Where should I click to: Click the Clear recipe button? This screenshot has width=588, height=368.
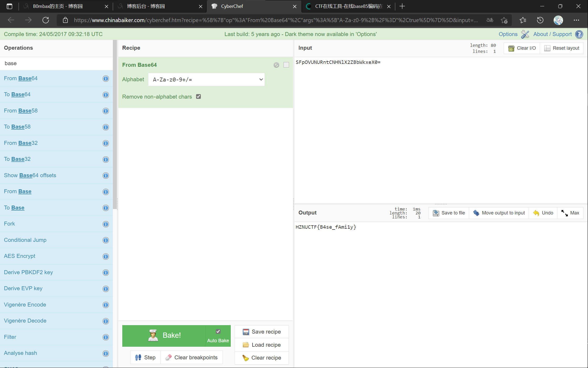(x=262, y=358)
